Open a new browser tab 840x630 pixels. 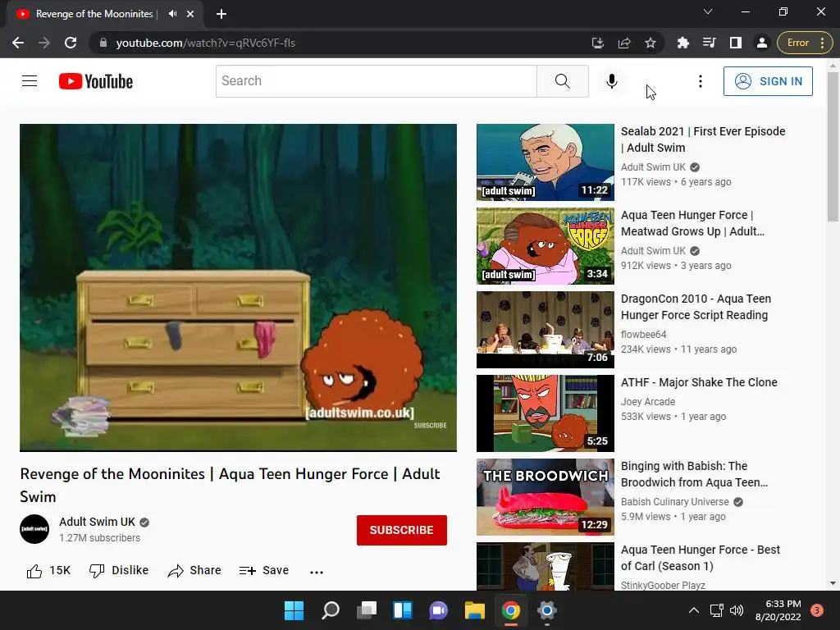click(221, 14)
